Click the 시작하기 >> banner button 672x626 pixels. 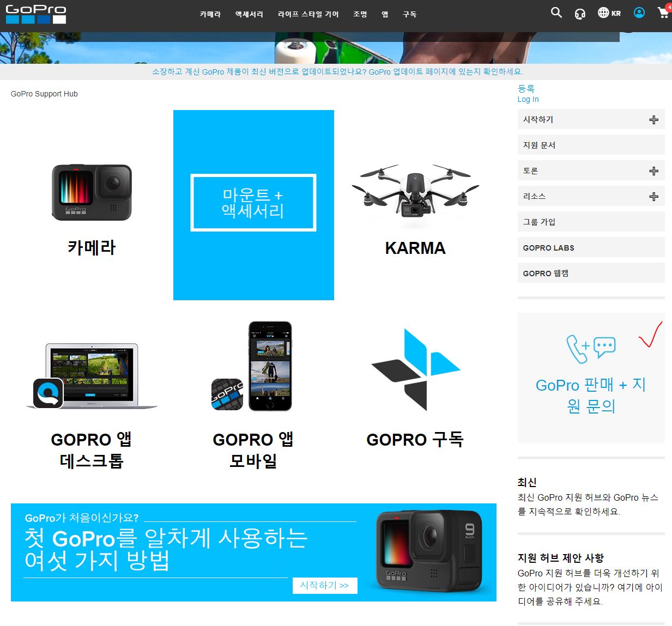325,586
